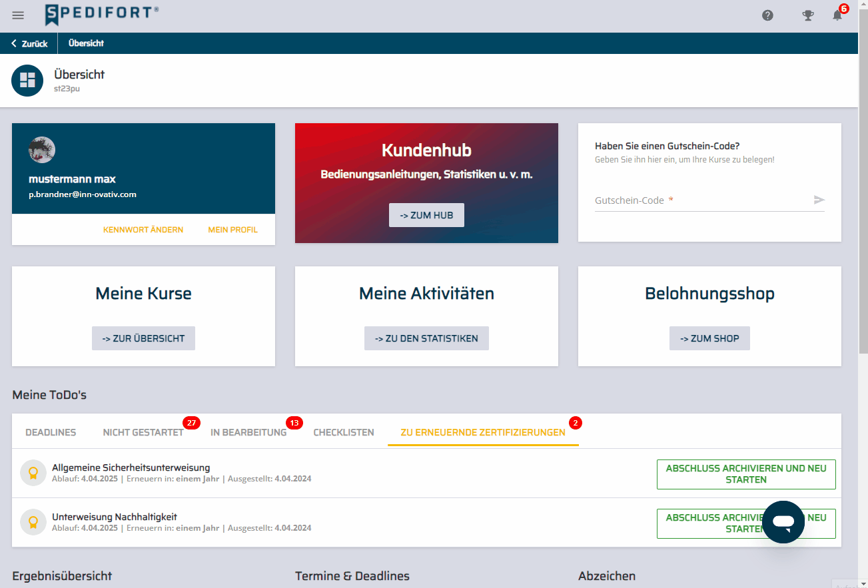Click the red 13 badge on In Bearbeitung
Image resolution: width=868 pixels, height=588 pixels.
click(294, 423)
